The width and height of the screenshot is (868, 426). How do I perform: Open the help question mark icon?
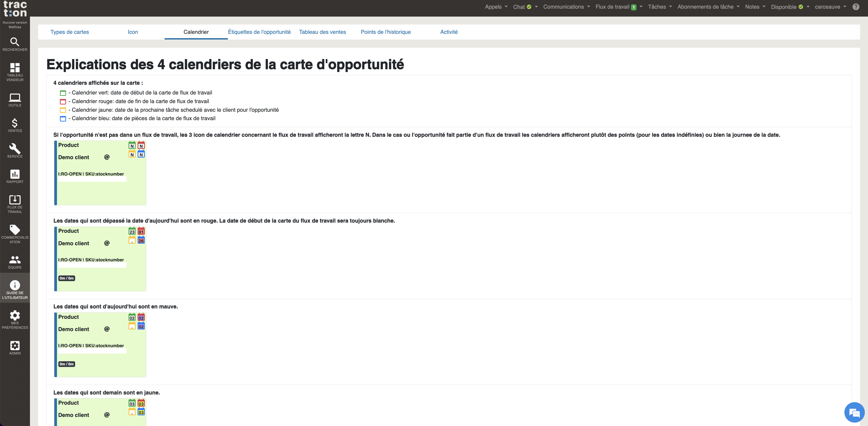pos(856,7)
